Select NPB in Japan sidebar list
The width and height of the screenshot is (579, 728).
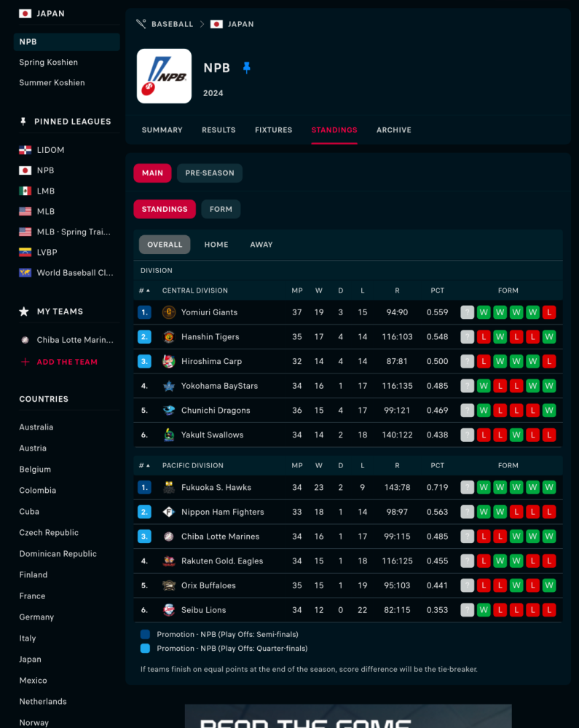pyautogui.click(x=67, y=41)
